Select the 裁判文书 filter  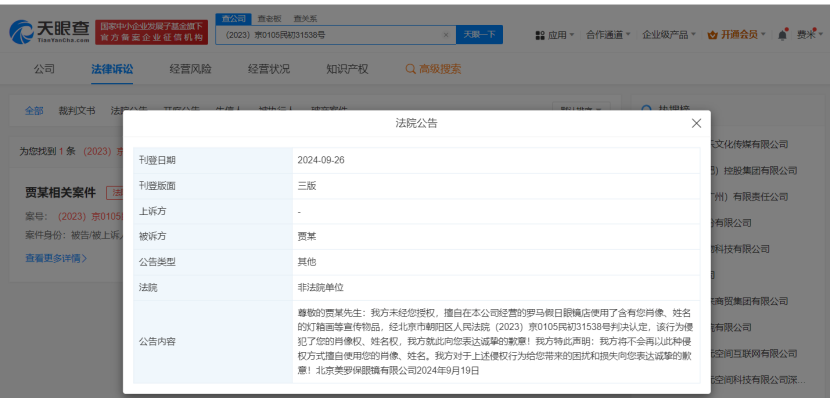tap(77, 111)
